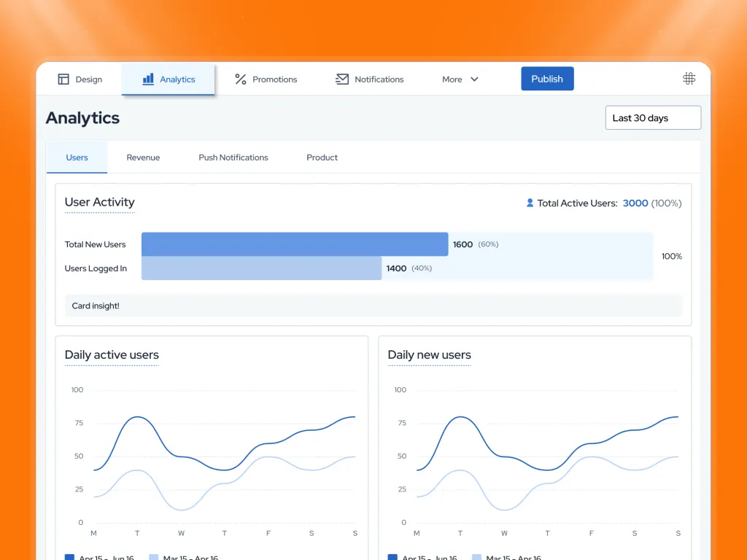The height and width of the screenshot is (560, 747).
Task: Click the Daily new users chart area
Action: coord(548,456)
